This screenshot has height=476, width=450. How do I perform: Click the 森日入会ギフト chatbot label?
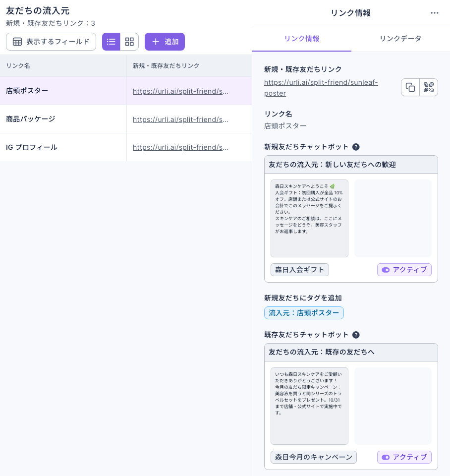click(300, 270)
